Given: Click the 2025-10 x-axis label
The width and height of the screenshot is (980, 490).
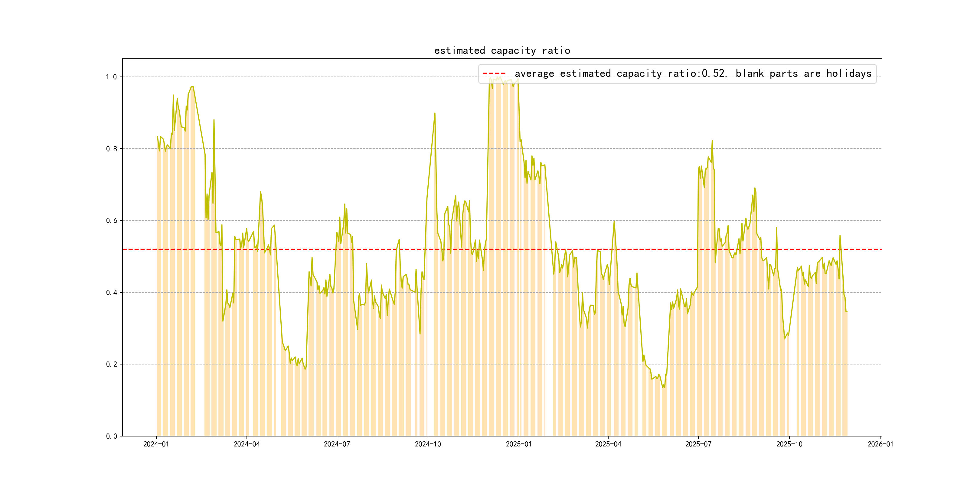Looking at the screenshot, I should pyautogui.click(x=789, y=444).
